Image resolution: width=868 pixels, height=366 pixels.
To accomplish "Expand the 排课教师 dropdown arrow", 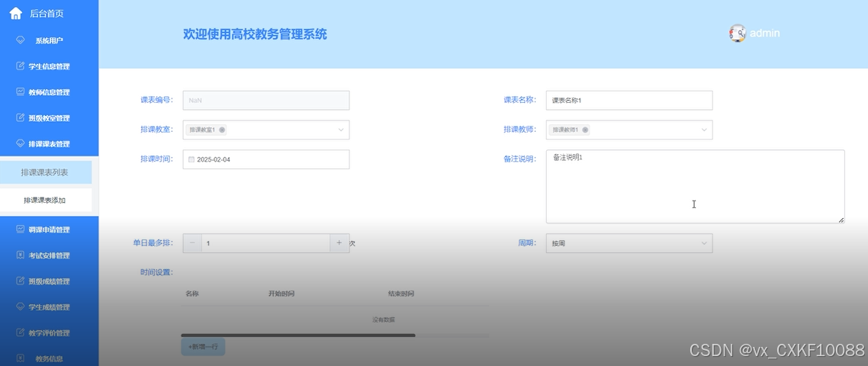I will click(x=704, y=130).
